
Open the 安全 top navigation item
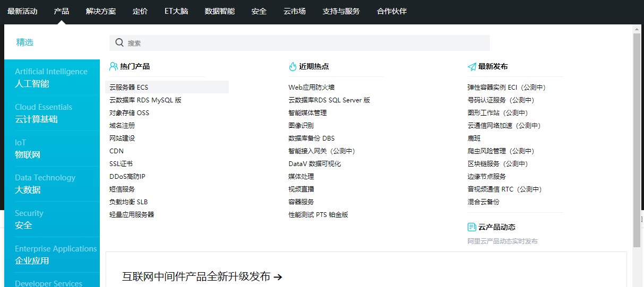click(259, 11)
